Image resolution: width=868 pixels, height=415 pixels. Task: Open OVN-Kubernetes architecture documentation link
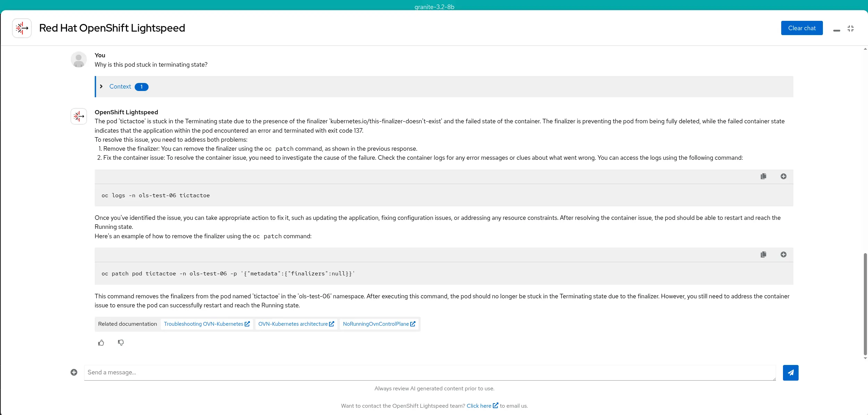click(296, 324)
